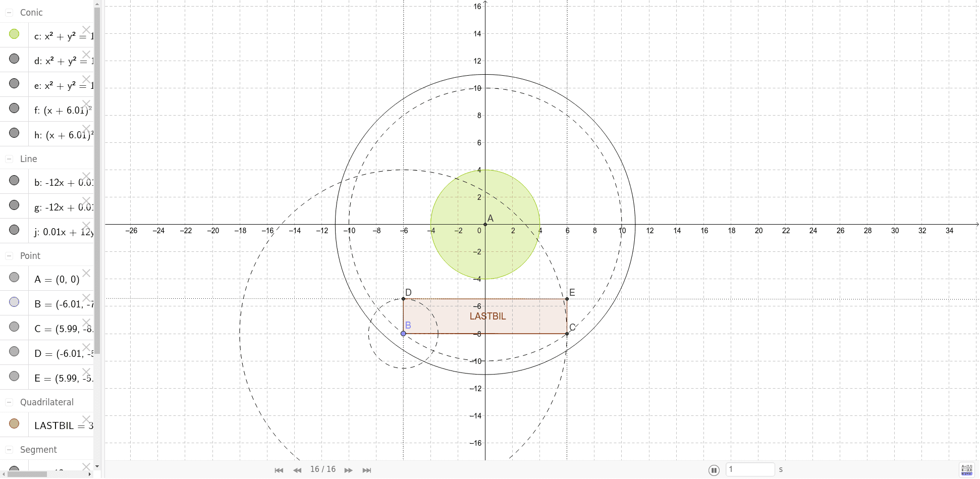Toggle visibility of conic d
This screenshot has height=479, width=980.
point(14,59)
